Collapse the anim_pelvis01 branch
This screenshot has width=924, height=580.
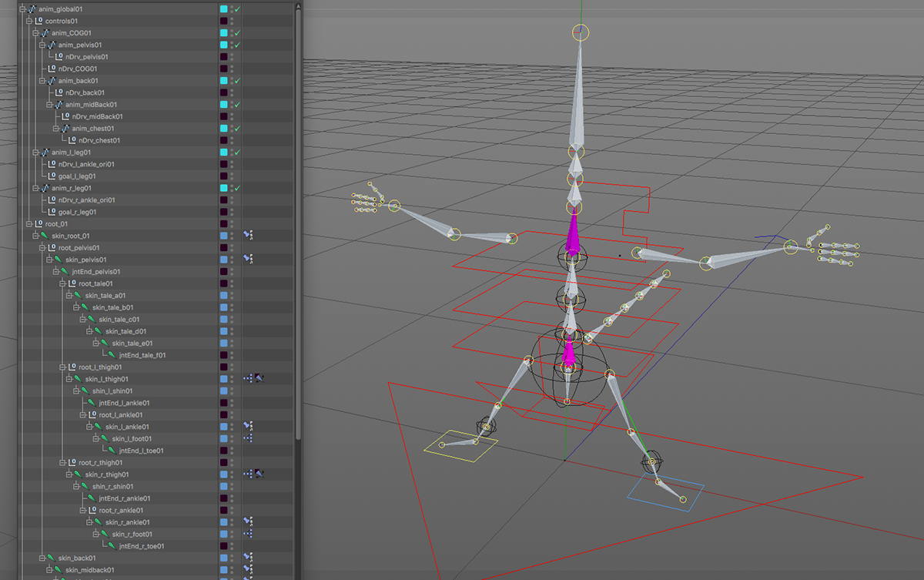pyautogui.click(x=43, y=45)
